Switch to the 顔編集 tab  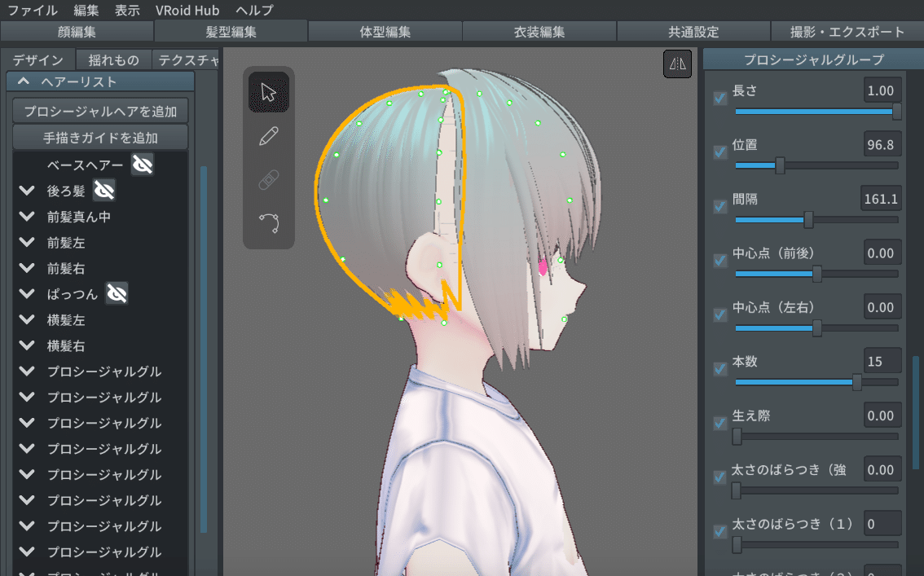(x=77, y=31)
